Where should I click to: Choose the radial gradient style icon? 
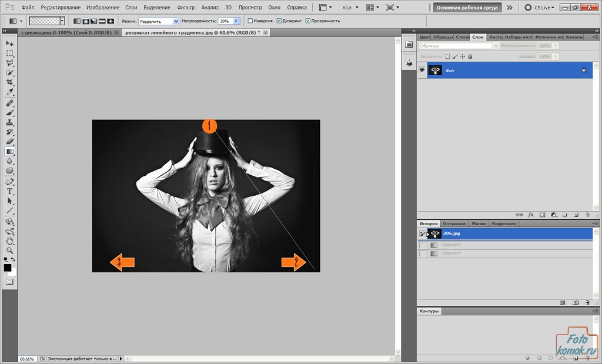[x=86, y=21]
